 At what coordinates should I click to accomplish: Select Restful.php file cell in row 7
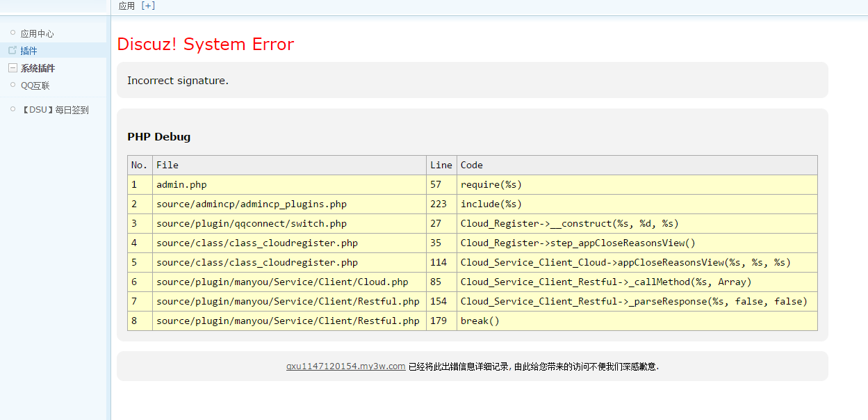(289, 301)
